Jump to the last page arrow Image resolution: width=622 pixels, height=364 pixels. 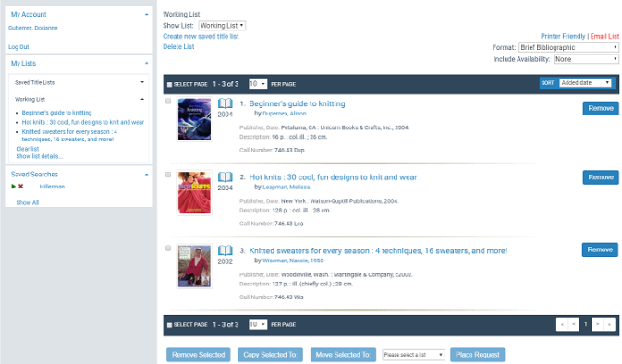pyautogui.click(x=609, y=324)
